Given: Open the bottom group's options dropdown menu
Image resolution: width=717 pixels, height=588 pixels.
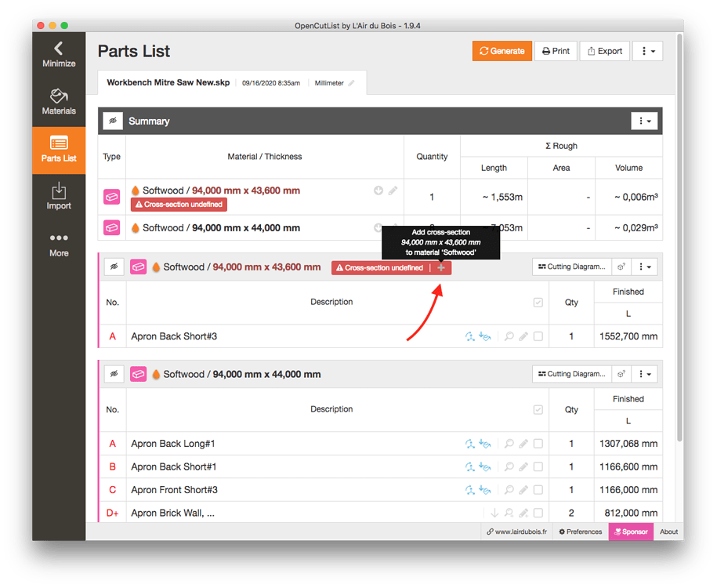Looking at the screenshot, I should pyautogui.click(x=645, y=374).
